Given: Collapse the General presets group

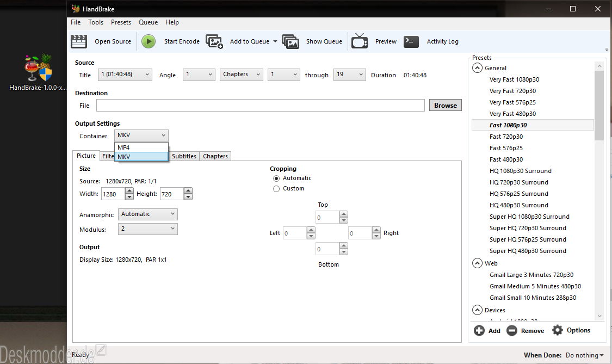Looking at the screenshot, I should [477, 68].
